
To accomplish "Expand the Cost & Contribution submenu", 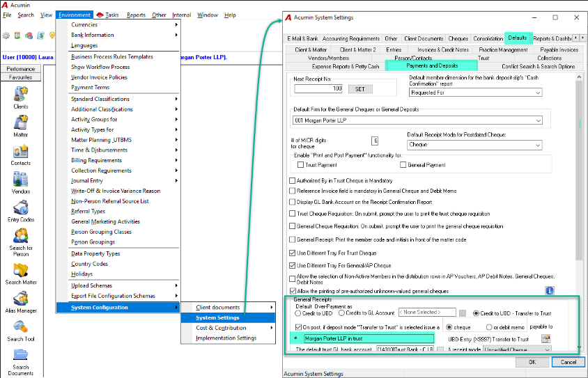I will [229, 328].
